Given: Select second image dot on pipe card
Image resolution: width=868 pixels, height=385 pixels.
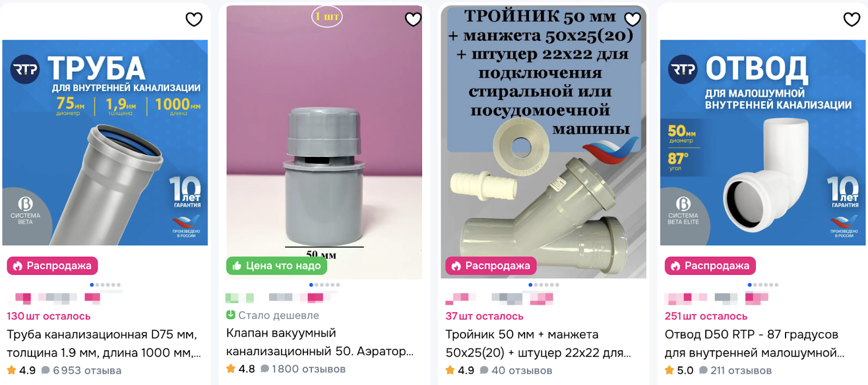Looking at the screenshot, I should point(98,285).
